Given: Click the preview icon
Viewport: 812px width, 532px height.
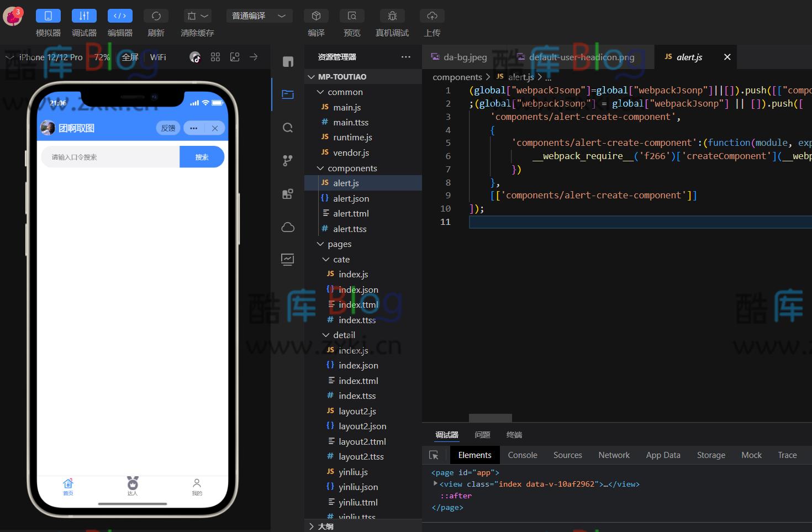Looking at the screenshot, I should 352,16.
